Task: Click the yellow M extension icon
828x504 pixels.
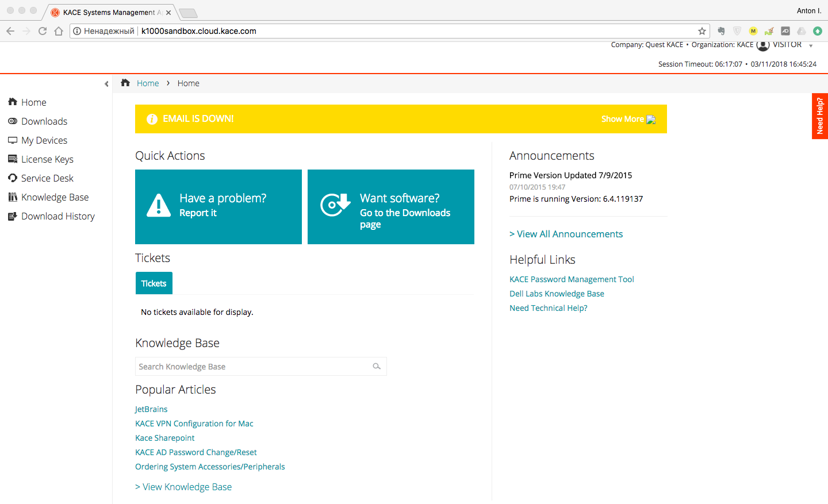Action: pos(753,31)
